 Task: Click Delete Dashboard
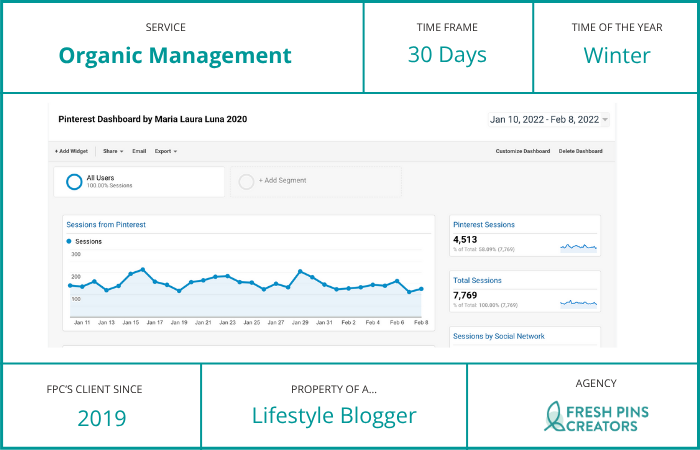[580, 151]
